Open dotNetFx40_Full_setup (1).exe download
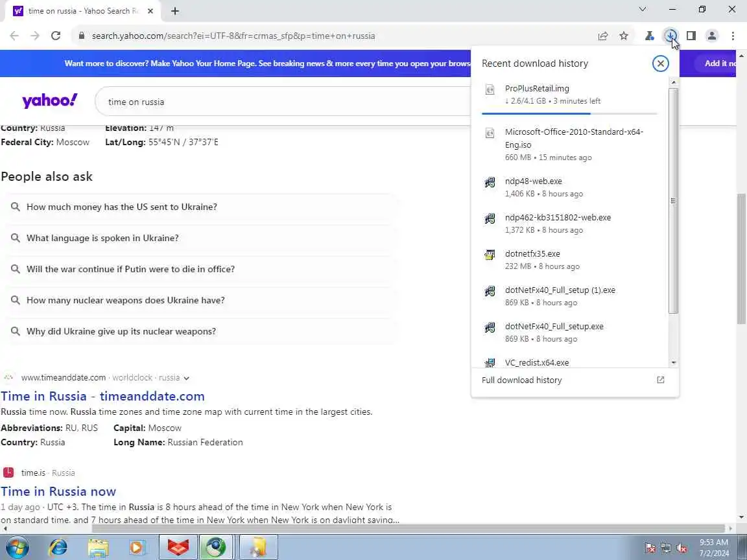Image resolution: width=747 pixels, height=560 pixels. click(x=570, y=296)
